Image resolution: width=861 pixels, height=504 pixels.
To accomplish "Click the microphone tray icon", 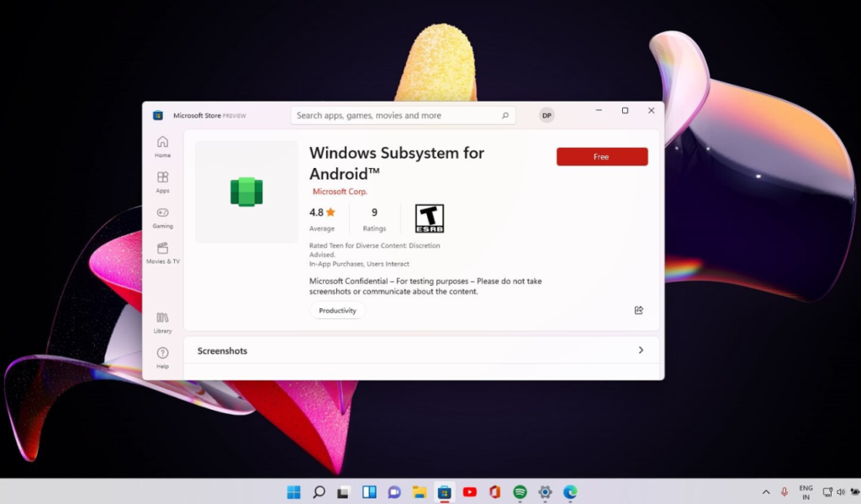I will pos(784,492).
